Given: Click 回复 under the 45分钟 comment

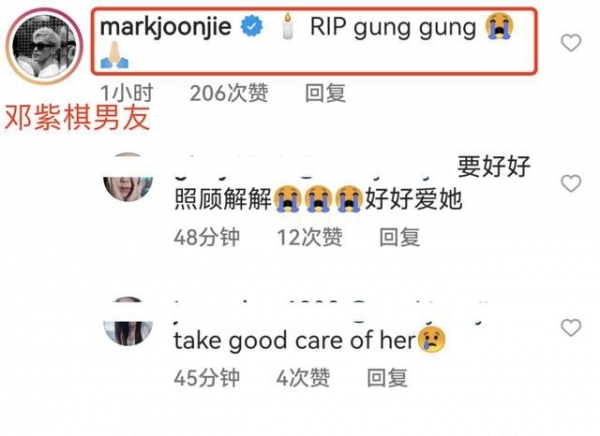Looking at the screenshot, I should click(387, 378).
